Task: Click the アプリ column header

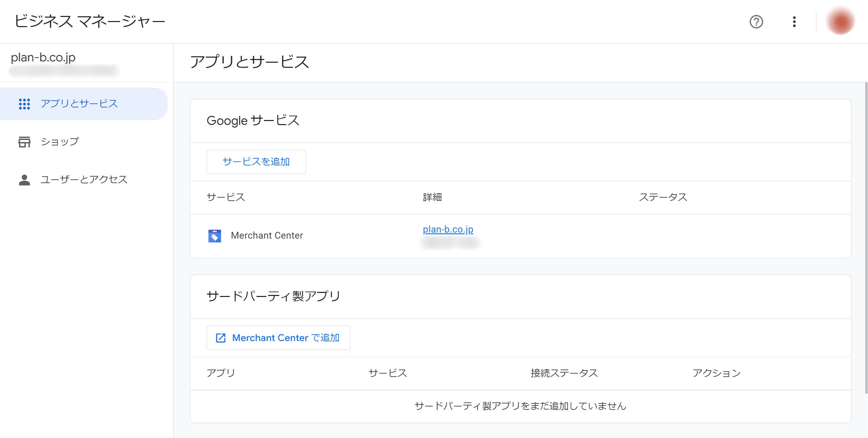Action: coord(221,373)
